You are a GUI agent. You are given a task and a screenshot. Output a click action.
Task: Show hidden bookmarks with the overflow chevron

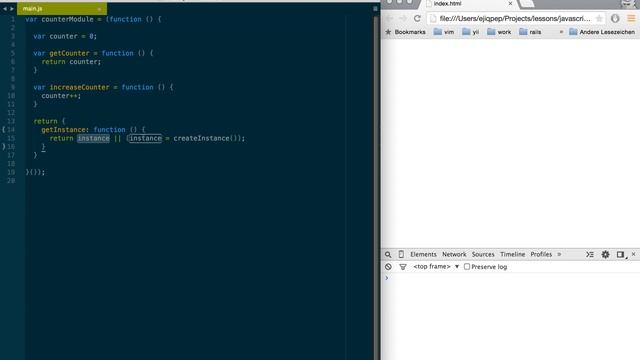[561, 32]
